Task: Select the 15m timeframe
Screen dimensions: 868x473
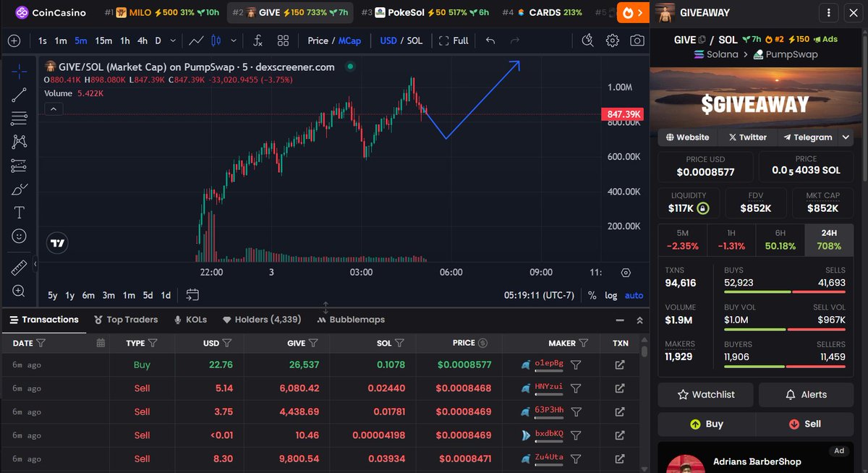Action: pyautogui.click(x=103, y=41)
